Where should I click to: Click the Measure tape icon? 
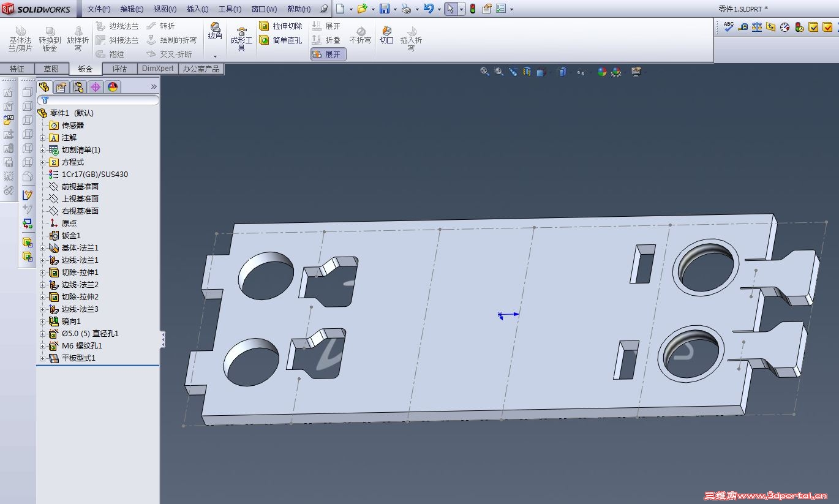743,26
